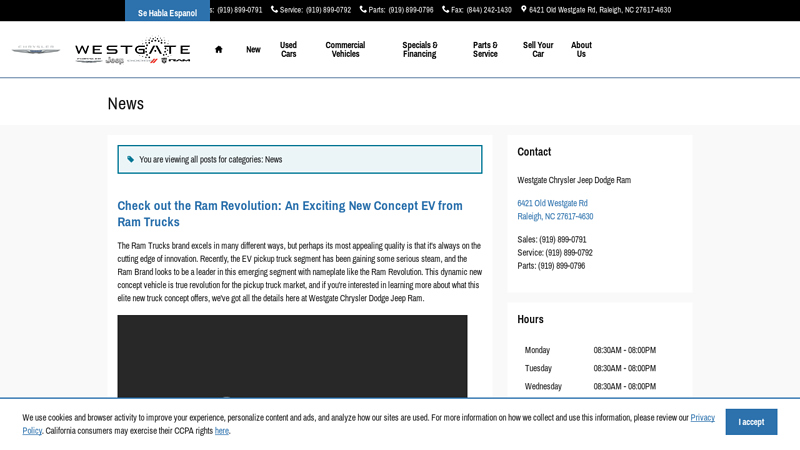Screen dimensions: 800x450
Task: Click the Home icon in navigation
Action: point(218,49)
